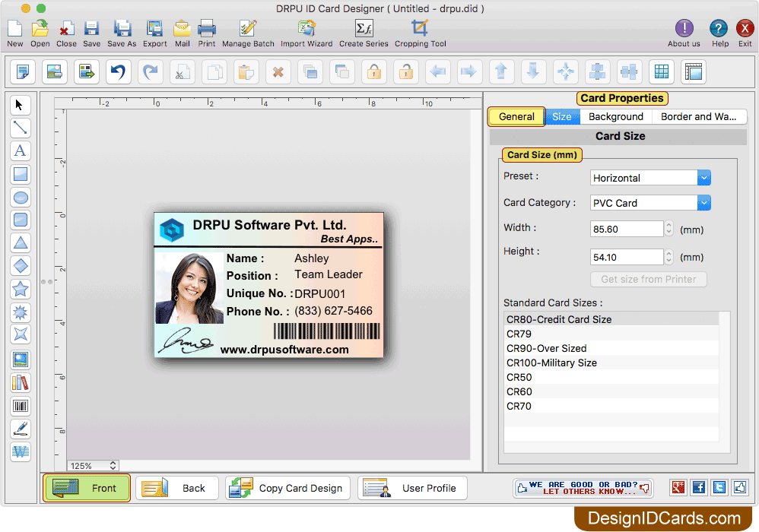Click the feedback 'We are good or bad' banner
This screenshot has width=759, height=532.
(x=583, y=488)
